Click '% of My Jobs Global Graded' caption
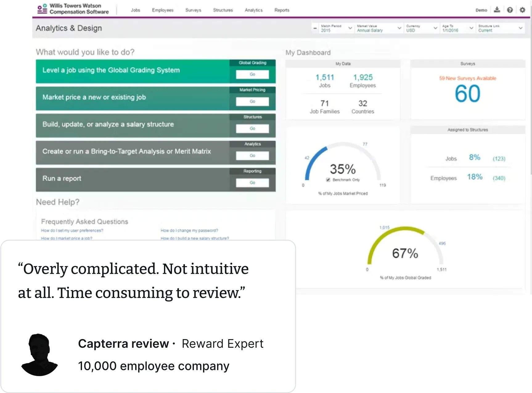Viewport: 532px width, 393px height. [x=405, y=278]
